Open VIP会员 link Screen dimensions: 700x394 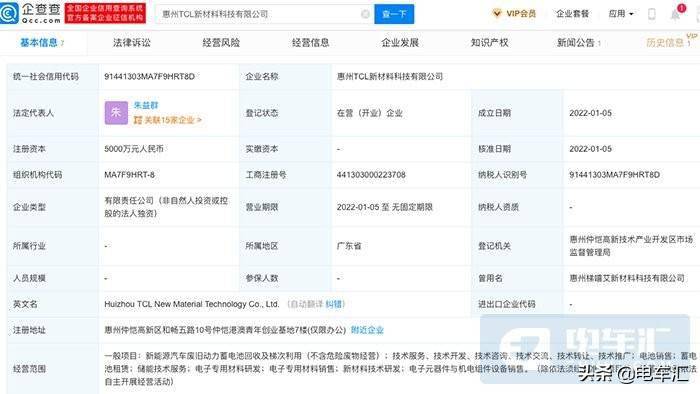[521, 13]
